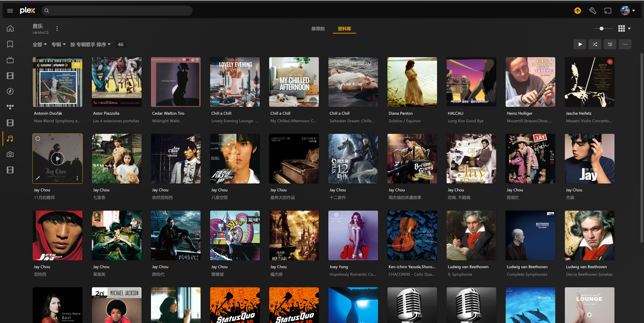The width and height of the screenshot is (644, 323).
Task: Expand the 全部 filter dropdown
Action: 40,45
